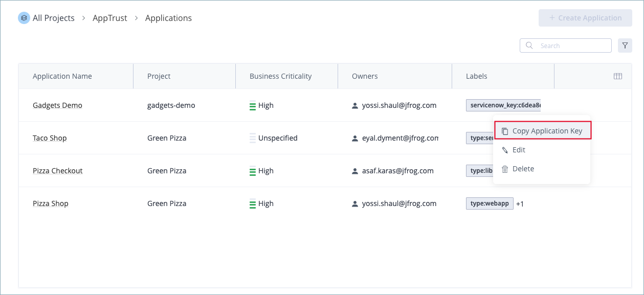Click the All Projects breadcrumb icon

(x=24, y=17)
